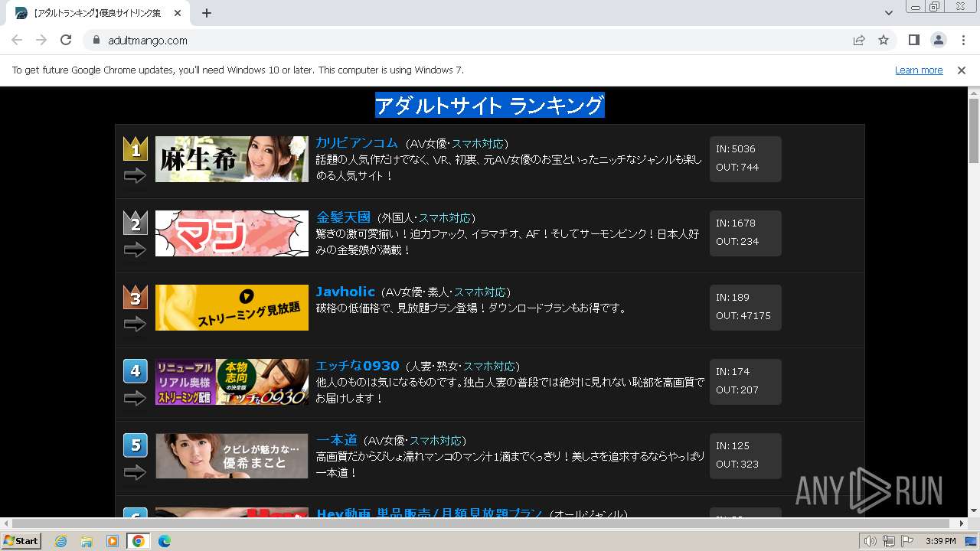Click the bronze rank 3 crown icon
Screen dimensions: 980x551
tap(136, 297)
